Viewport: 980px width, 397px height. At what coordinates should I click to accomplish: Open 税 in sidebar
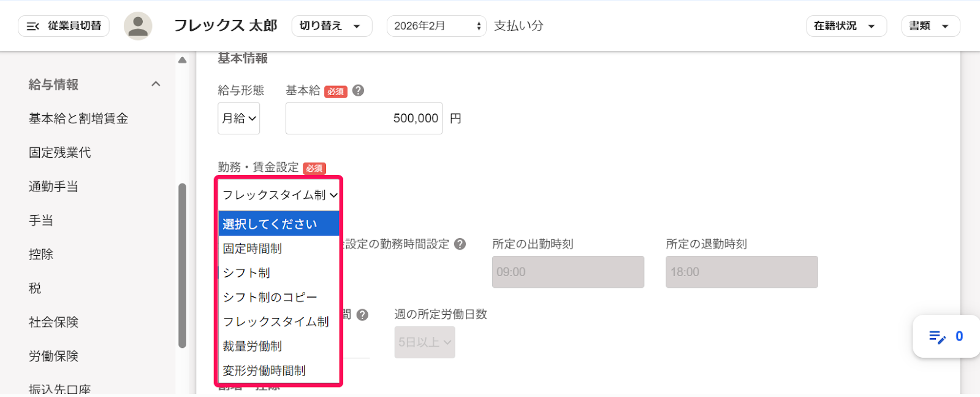pos(35,288)
